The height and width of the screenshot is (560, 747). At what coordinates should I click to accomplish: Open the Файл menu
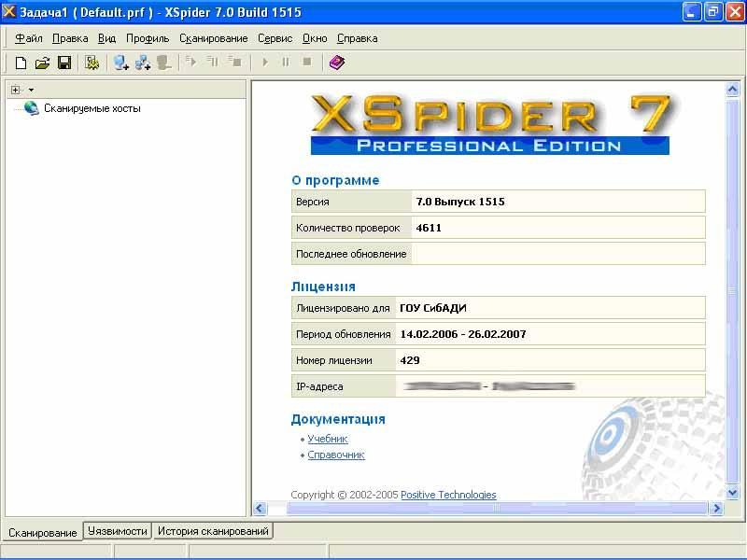point(29,38)
